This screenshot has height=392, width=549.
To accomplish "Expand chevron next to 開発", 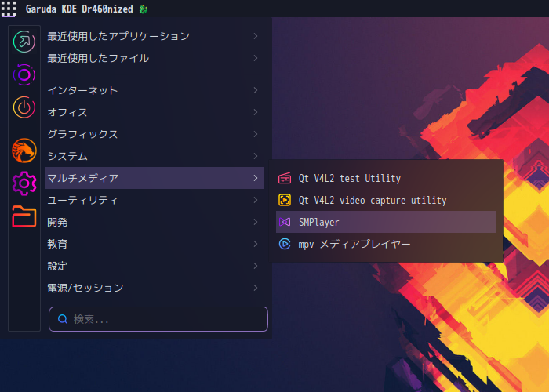I will [256, 222].
